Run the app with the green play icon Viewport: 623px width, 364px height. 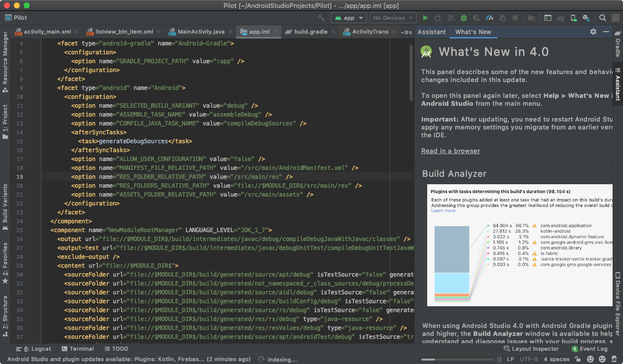click(x=425, y=18)
